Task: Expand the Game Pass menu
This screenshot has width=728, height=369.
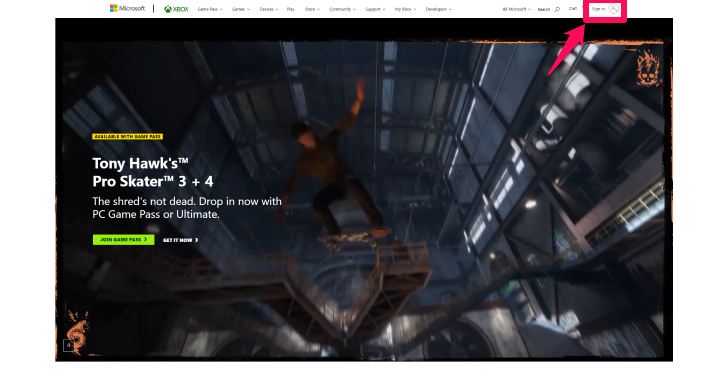Action: [x=210, y=9]
